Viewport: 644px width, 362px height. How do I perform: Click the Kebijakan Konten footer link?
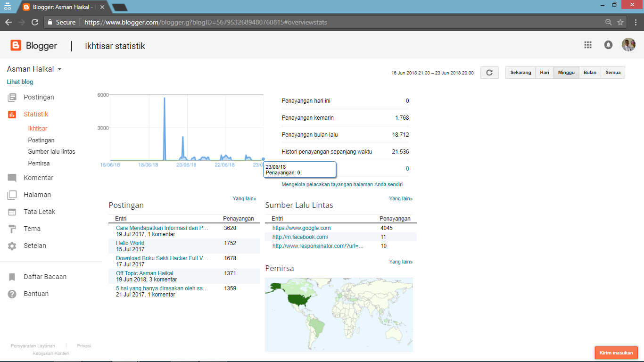click(x=51, y=354)
